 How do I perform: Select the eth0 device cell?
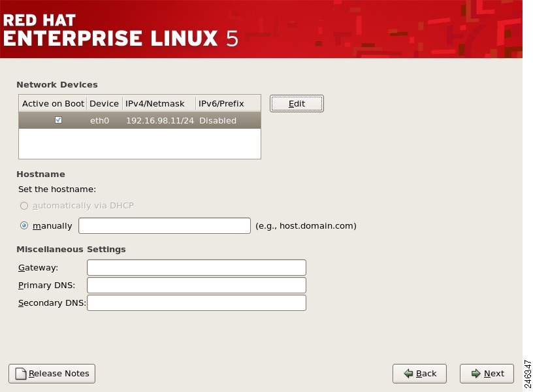click(x=99, y=120)
